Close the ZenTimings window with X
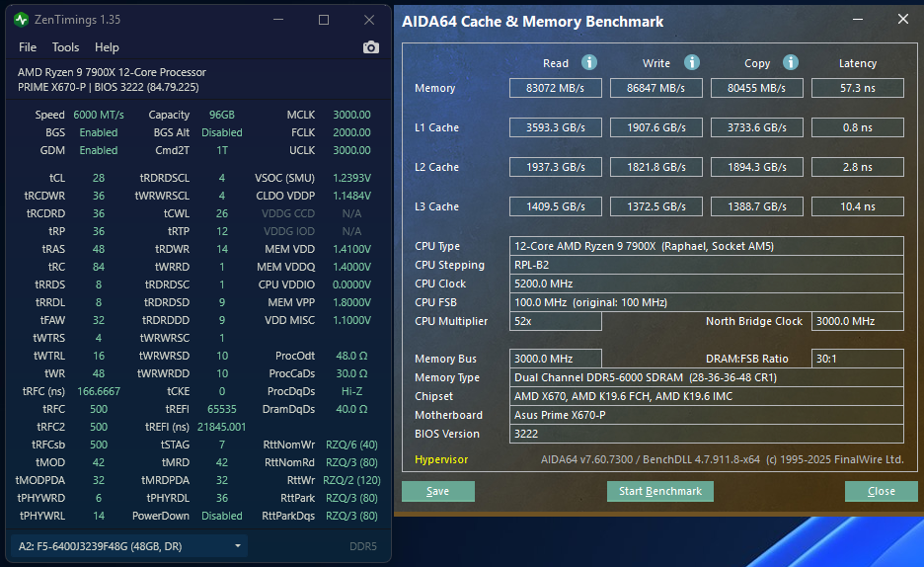924x567 pixels. pyautogui.click(x=369, y=20)
